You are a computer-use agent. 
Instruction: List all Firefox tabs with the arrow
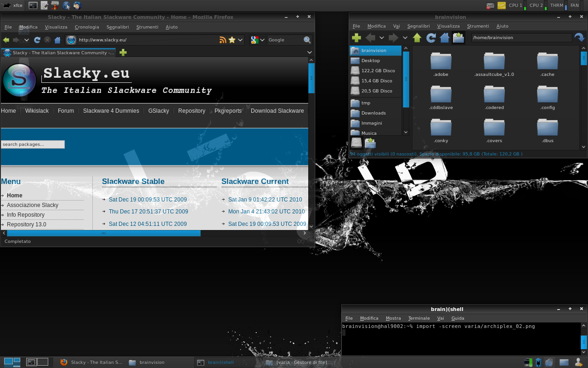click(310, 52)
